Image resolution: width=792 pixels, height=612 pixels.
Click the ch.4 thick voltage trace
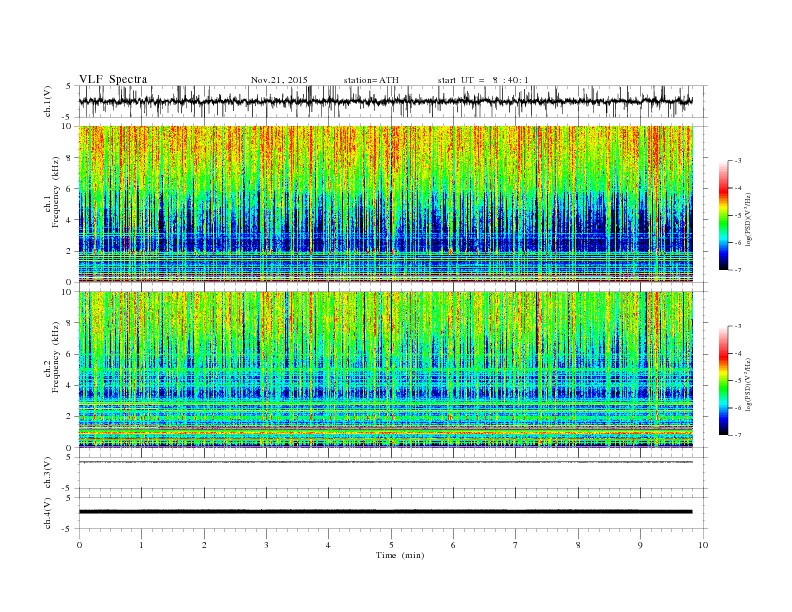[x=386, y=512]
